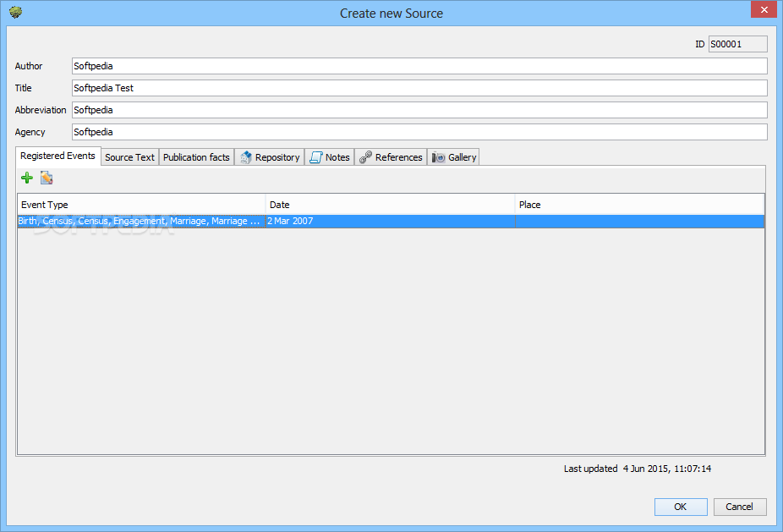Click the 2 Mar 2007 date cell
The height and width of the screenshot is (532, 783).
tap(391, 222)
